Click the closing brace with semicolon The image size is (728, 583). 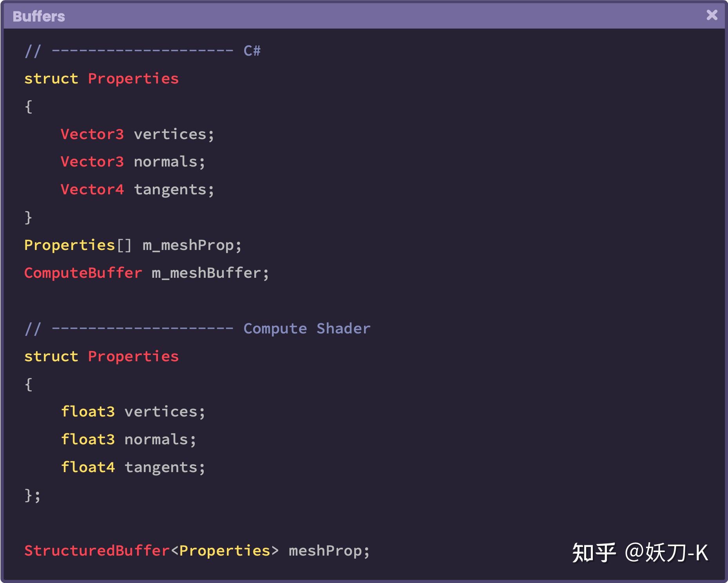33,496
